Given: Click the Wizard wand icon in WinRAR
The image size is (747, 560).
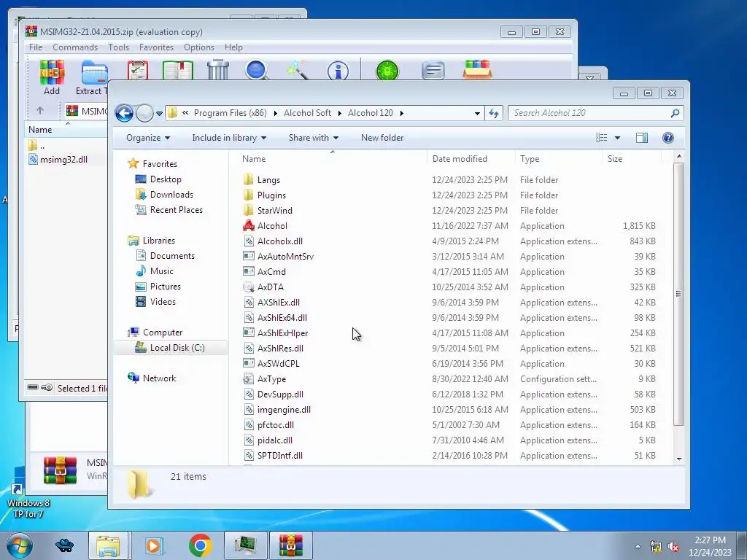Looking at the screenshot, I should coord(298,70).
